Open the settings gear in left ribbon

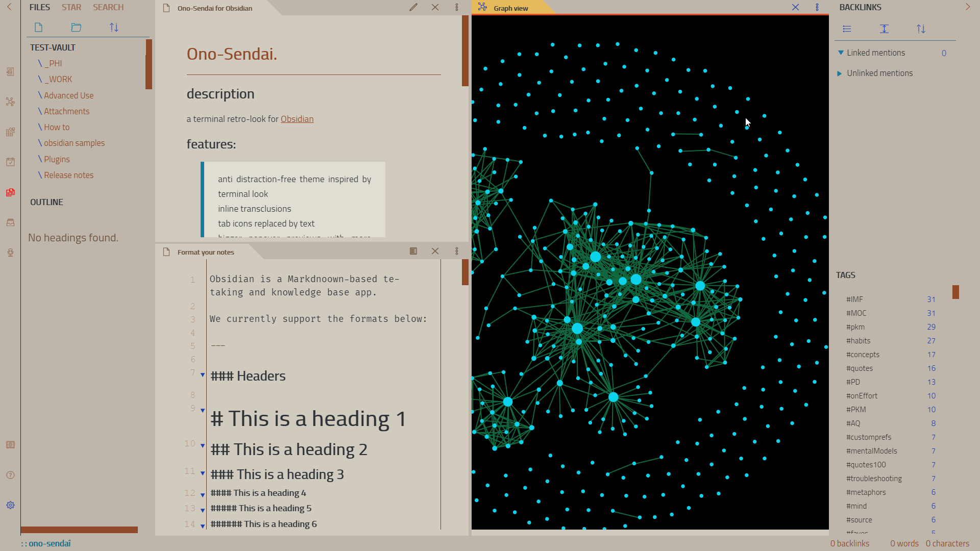(10, 505)
